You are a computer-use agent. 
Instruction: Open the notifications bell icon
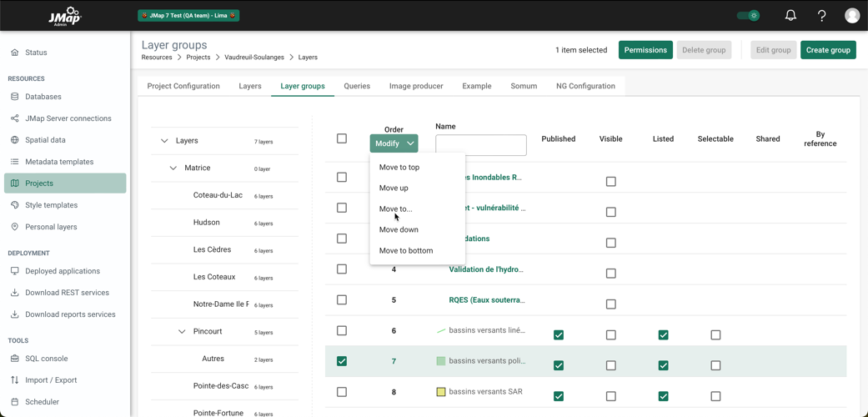(x=790, y=15)
